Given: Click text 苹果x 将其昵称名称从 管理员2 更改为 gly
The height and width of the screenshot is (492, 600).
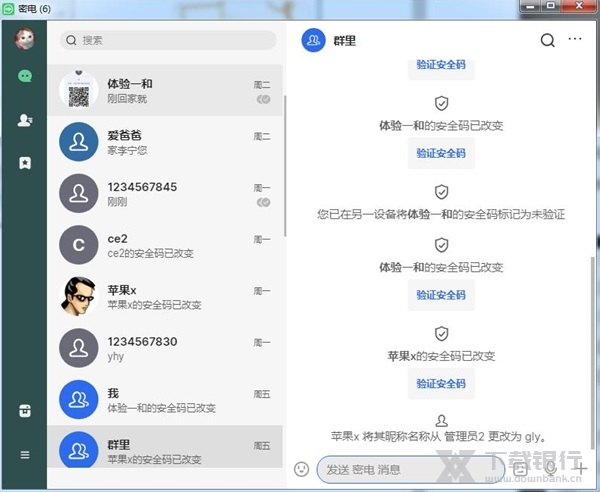Looking at the screenshot, I should (439, 437).
